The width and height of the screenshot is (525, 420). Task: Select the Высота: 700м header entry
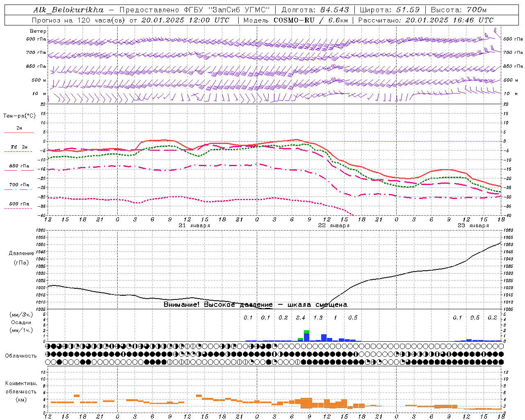pyautogui.click(x=459, y=10)
